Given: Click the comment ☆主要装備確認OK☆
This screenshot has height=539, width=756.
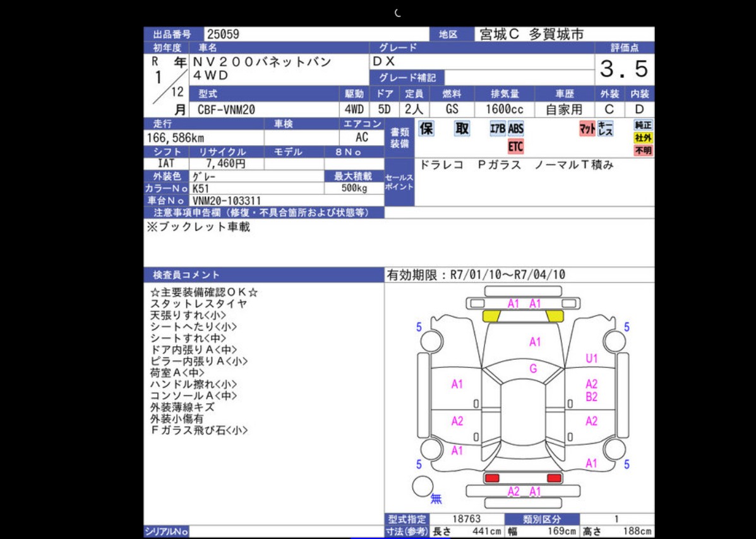Looking at the screenshot, I should tap(204, 292).
